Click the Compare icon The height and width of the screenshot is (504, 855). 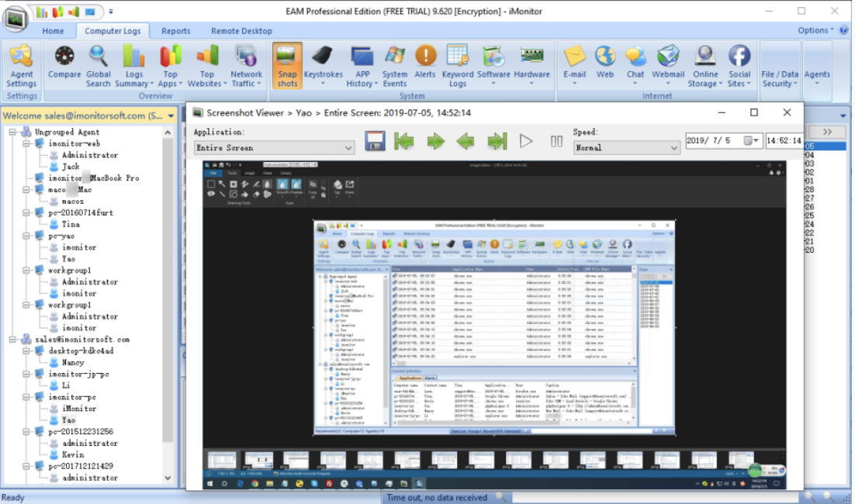(x=64, y=62)
